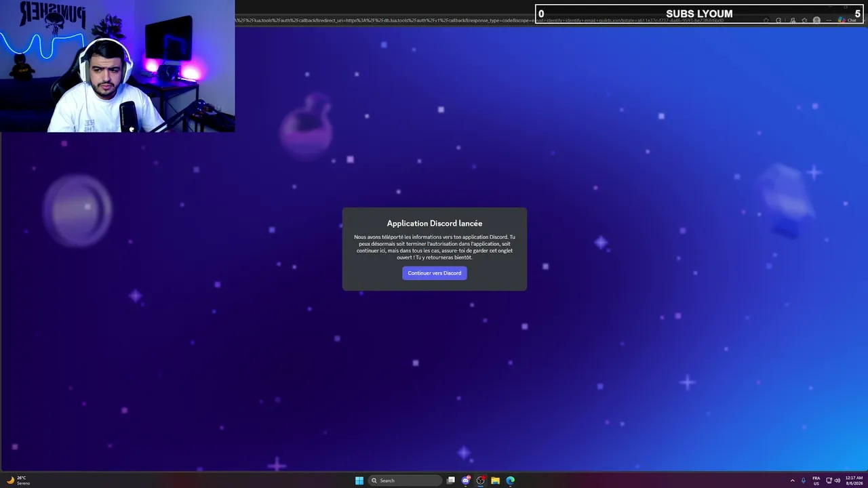Add this page to favorites star

pos(766,20)
